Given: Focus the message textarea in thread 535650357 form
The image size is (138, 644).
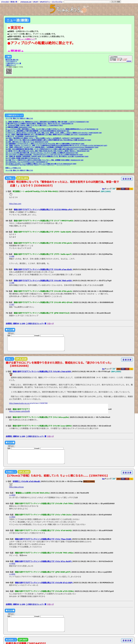Looking at the screenshot, I should click(x=36, y=344).
